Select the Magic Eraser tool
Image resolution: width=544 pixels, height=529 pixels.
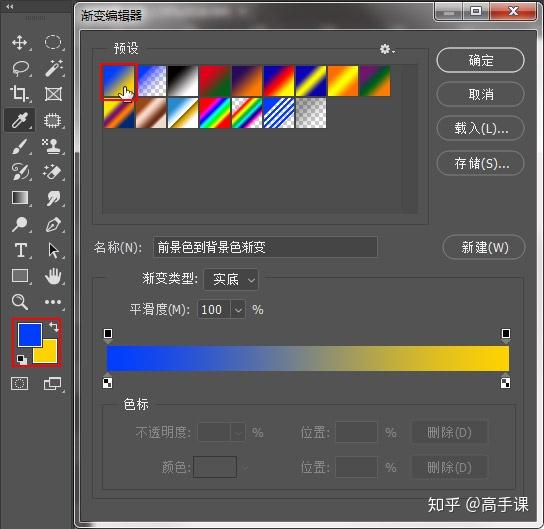52,172
